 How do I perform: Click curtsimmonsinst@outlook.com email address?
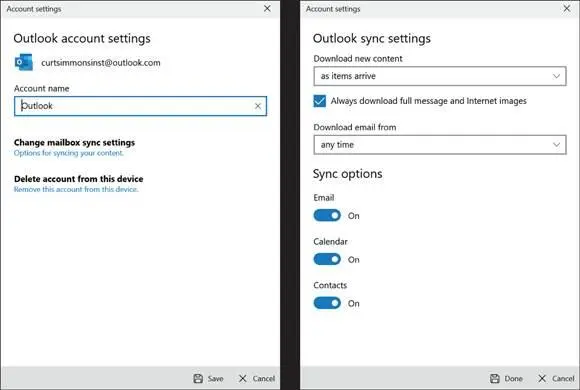click(x=101, y=63)
